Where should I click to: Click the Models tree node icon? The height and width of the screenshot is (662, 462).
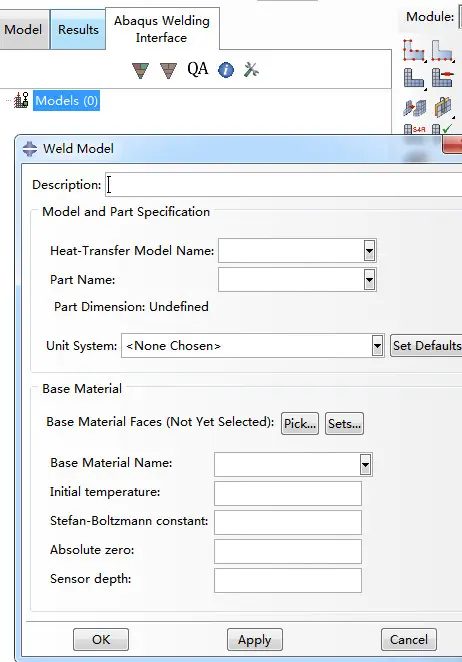[21, 100]
